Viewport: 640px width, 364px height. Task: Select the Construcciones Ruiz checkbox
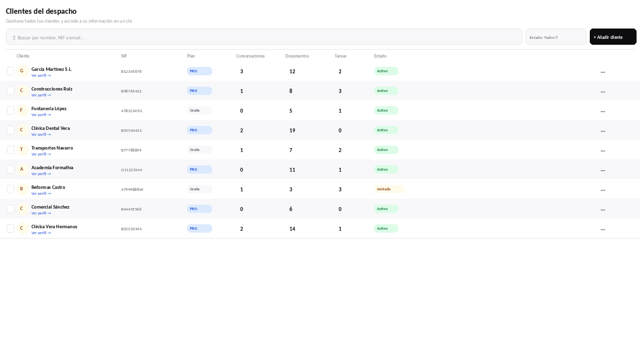[10, 91]
